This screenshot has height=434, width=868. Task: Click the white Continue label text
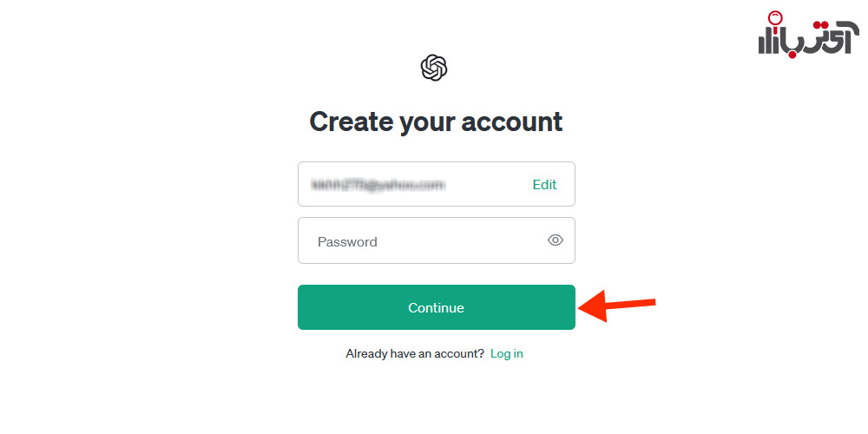436,308
